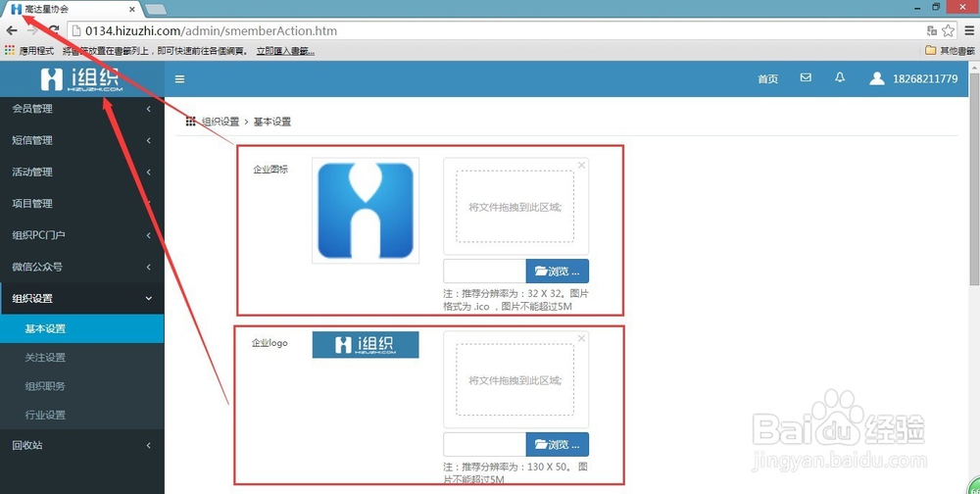
Task: Click 浏览 button for 企业图标
Action: [558, 272]
